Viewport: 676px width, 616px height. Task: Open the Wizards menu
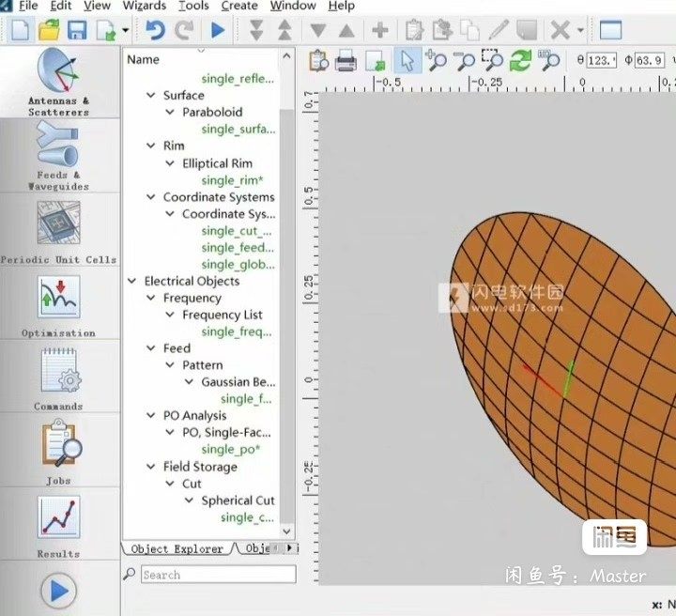point(145,6)
